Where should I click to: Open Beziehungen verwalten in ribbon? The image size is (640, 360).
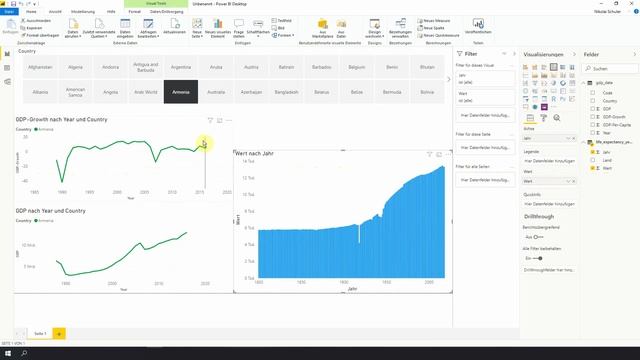[400, 28]
